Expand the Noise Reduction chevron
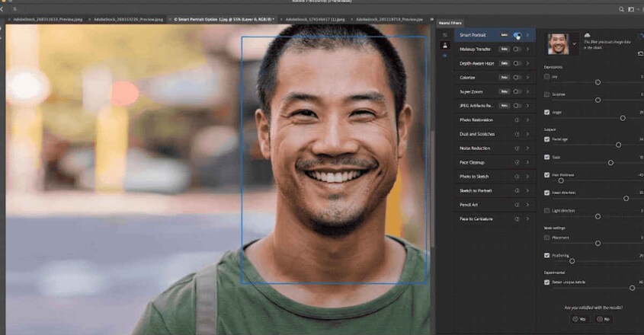 [x=528, y=148]
